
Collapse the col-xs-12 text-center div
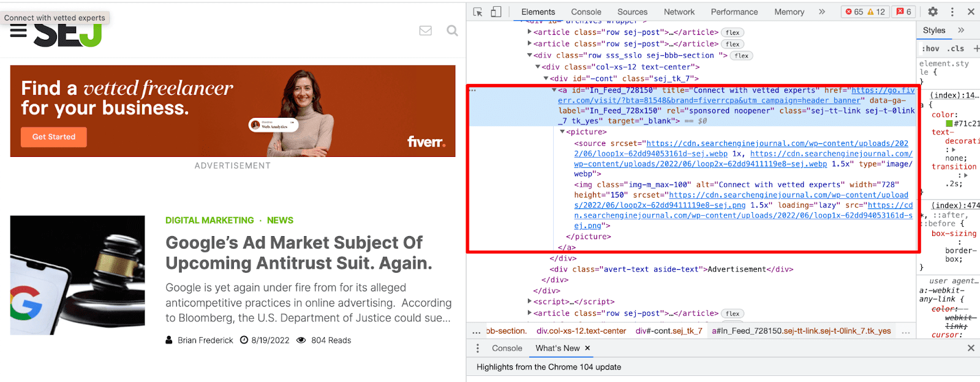(538, 67)
